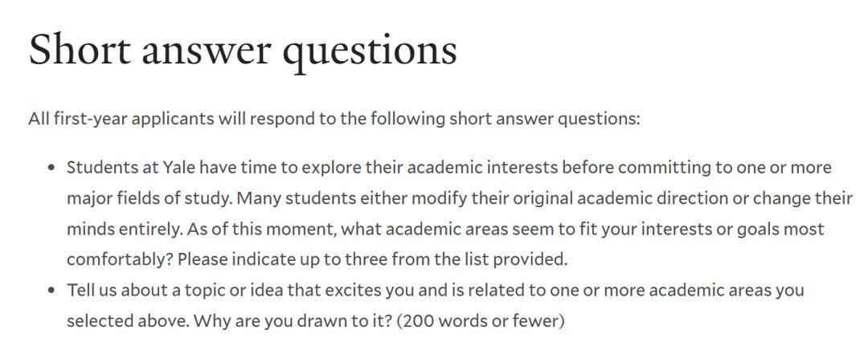Click the "Short answer questions" heading
The height and width of the screenshot is (346, 868).
[x=243, y=51]
